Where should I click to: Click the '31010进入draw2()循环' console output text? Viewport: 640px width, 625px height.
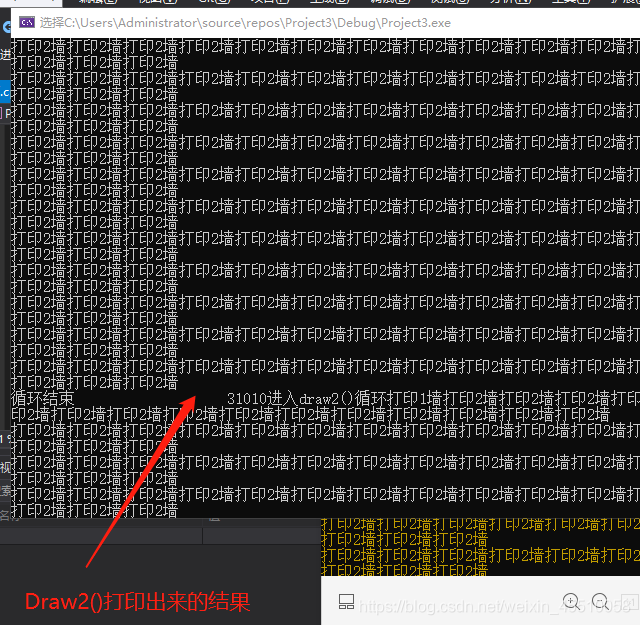point(308,398)
